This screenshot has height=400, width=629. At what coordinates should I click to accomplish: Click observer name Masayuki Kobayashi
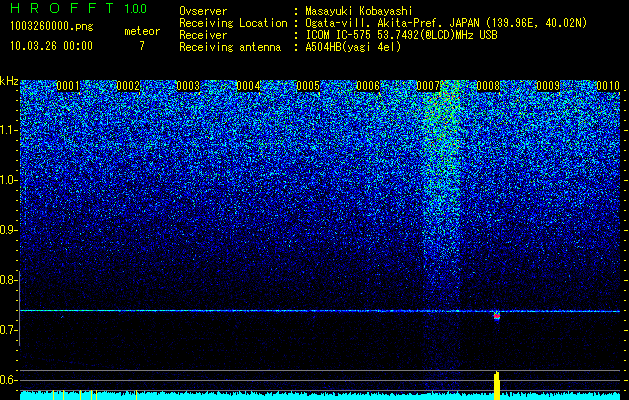[x=359, y=11]
